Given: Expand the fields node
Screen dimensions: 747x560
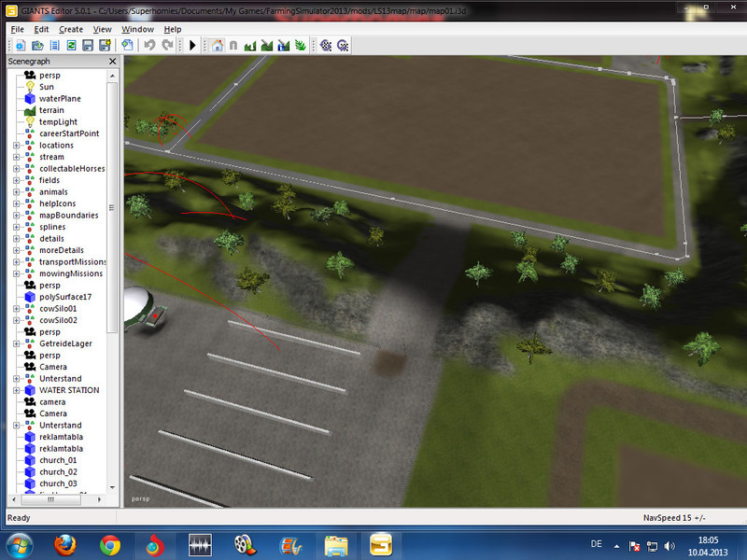Looking at the screenshot, I should coord(16,180).
